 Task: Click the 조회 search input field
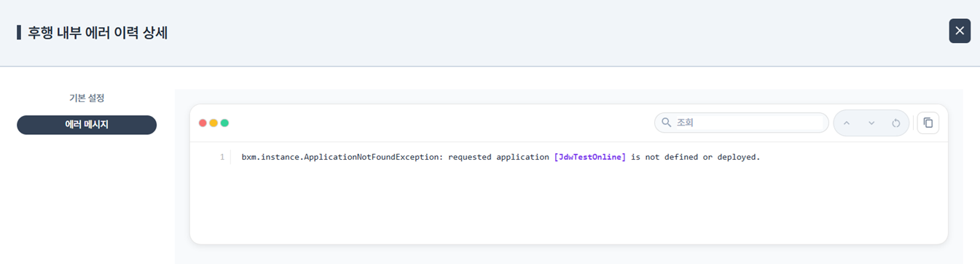[x=742, y=123]
